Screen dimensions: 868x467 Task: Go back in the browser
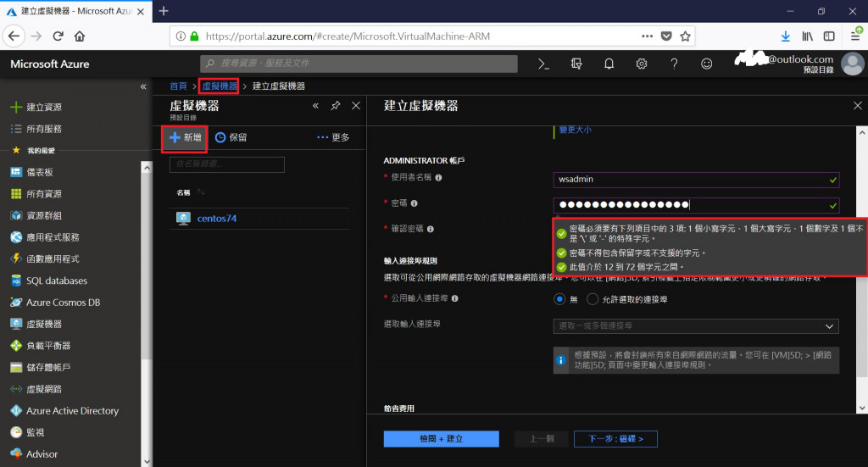click(14, 36)
